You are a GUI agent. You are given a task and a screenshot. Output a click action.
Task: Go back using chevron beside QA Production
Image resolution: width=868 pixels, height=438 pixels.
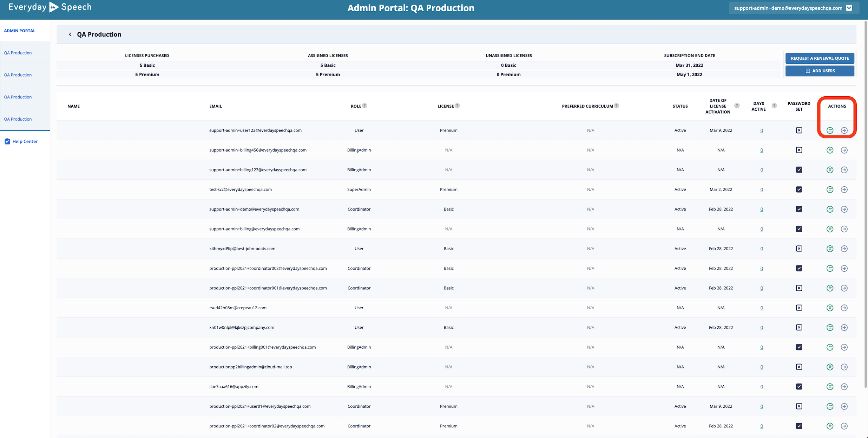coord(70,34)
